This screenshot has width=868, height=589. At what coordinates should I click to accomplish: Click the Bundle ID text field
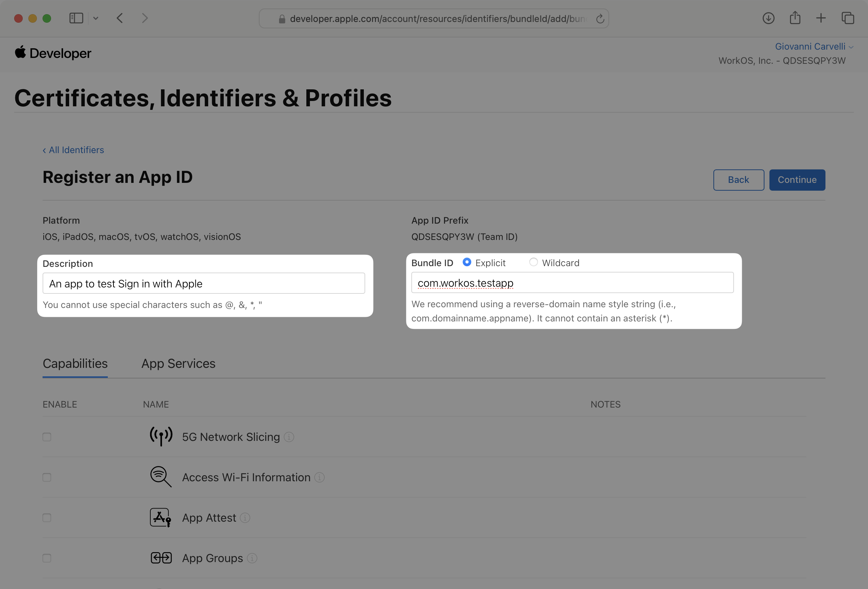[572, 283]
